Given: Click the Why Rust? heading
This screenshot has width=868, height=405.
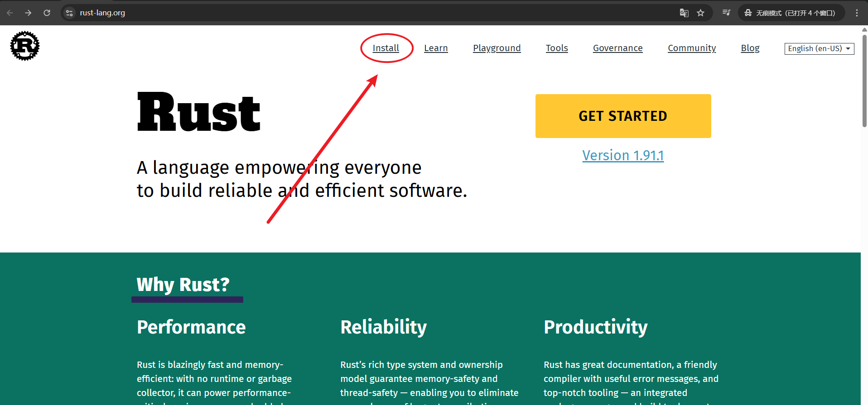Looking at the screenshot, I should 183,285.
